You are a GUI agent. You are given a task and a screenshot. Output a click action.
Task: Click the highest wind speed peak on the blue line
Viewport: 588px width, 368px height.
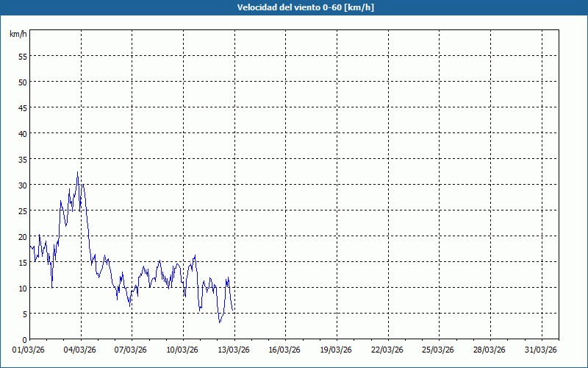point(77,173)
